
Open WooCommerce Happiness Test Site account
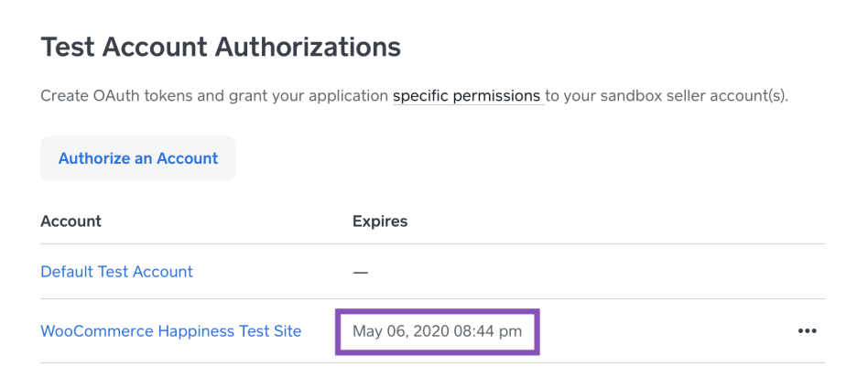171,331
